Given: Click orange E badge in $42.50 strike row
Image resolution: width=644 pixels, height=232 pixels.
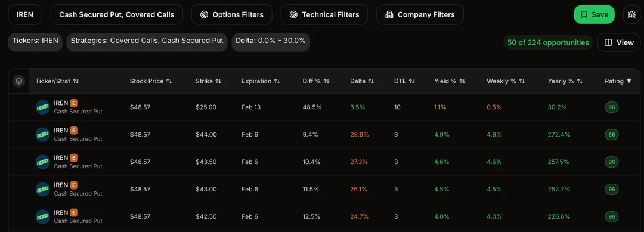Looking at the screenshot, I should point(74,212).
